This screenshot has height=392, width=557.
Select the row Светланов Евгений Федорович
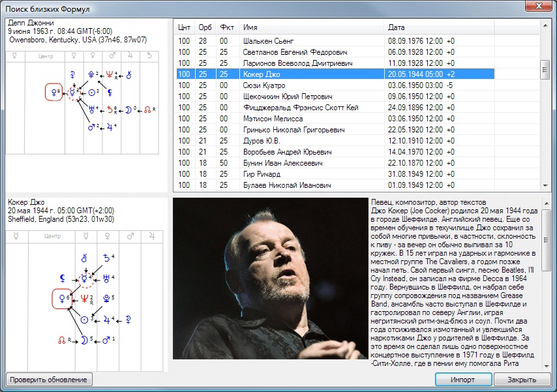334,52
